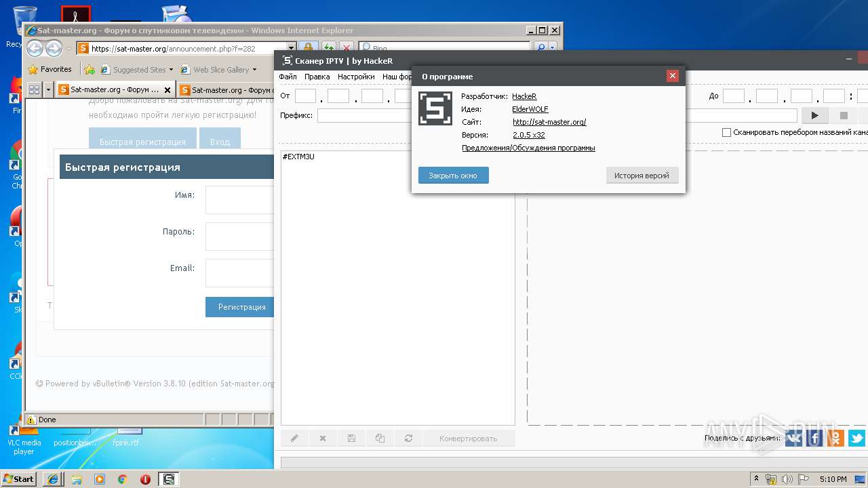This screenshot has width=868, height=488.
Task: Start scanning with the play button
Action: [815, 116]
